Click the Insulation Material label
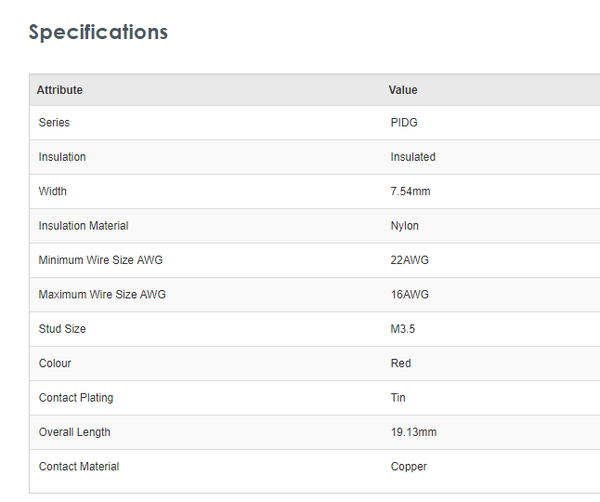Image resolution: width=600 pixels, height=502 pixels. click(83, 226)
